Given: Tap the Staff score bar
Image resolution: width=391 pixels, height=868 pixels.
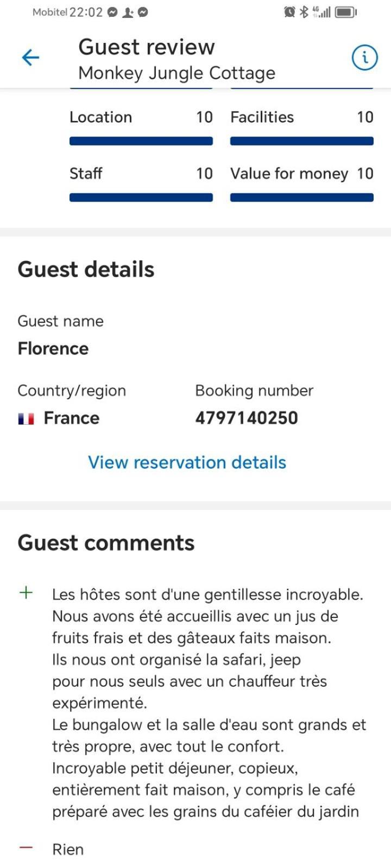Looking at the screenshot, I should [x=141, y=197].
